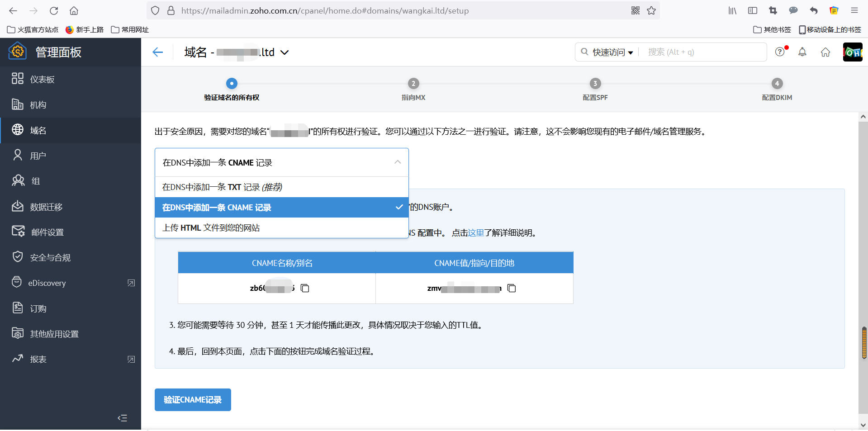
Task: Jump to step 2 指向MX
Action: tap(413, 84)
